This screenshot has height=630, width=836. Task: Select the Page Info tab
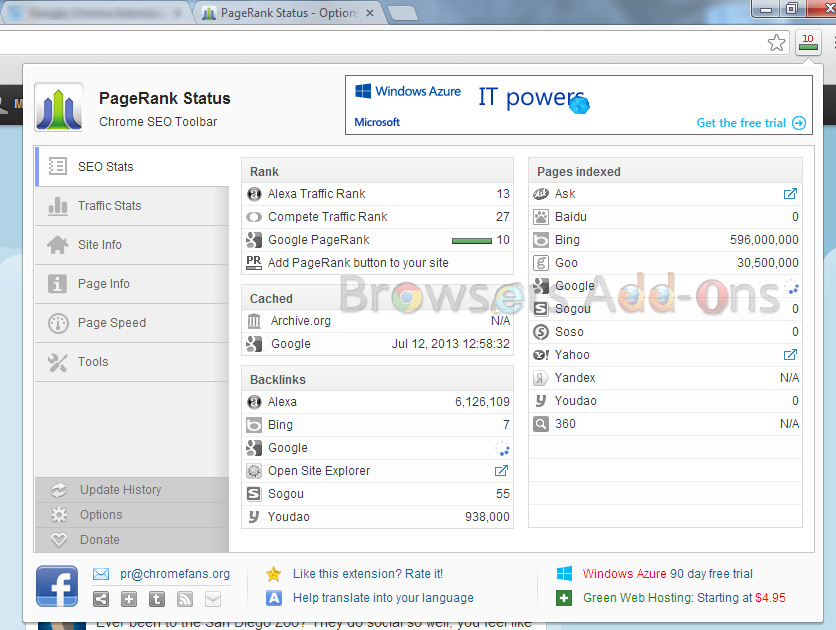click(132, 284)
